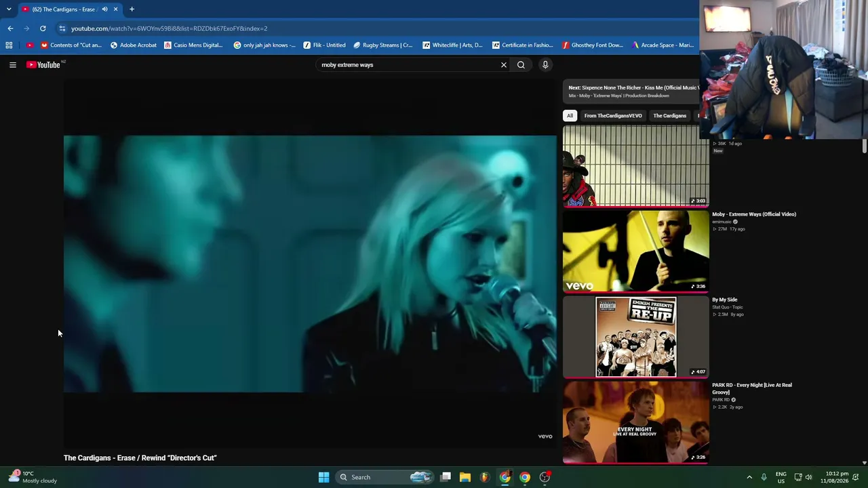This screenshot has height=488, width=868.
Task: Go to the YouTube home logo
Action: pyautogui.click(x=43, y=65)
